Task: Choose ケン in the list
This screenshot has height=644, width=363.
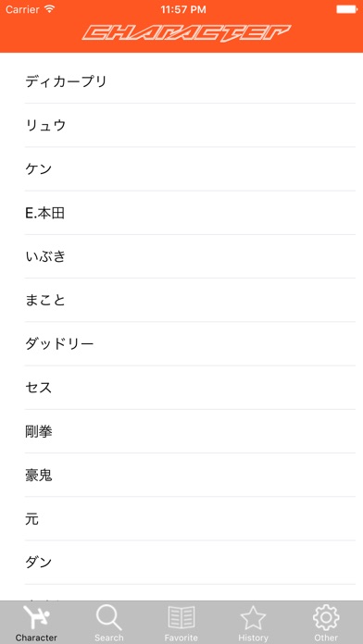Action: (181, 169)
